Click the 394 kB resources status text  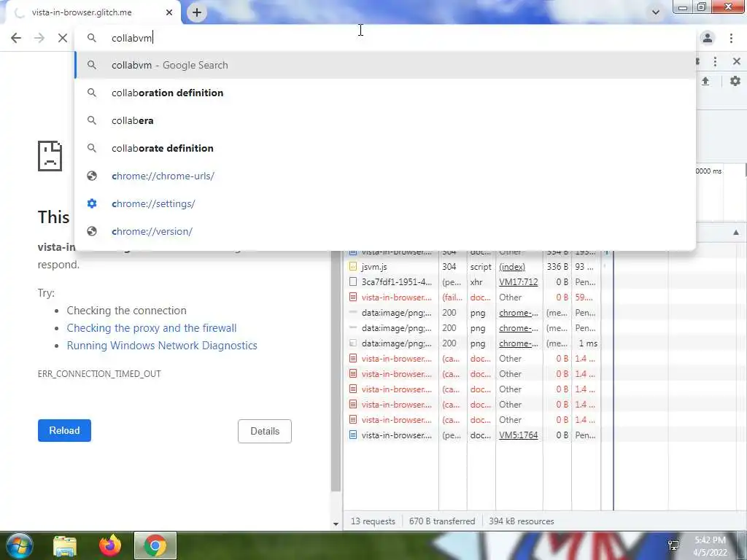click(x=522, y=521)
